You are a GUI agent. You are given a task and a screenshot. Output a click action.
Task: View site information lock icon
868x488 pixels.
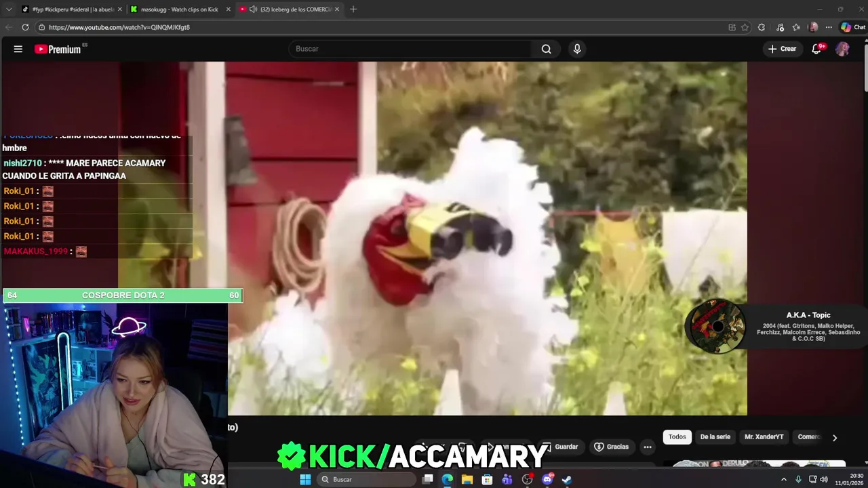click(x=41, y=27)
